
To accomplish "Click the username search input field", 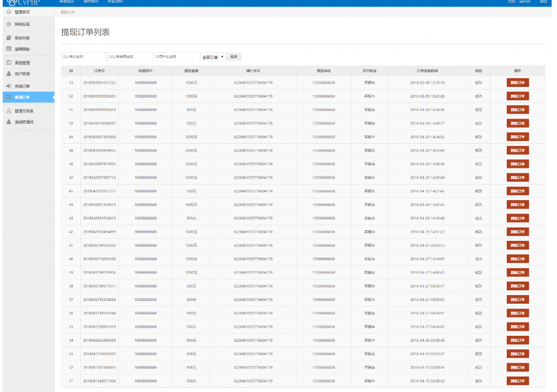I will [176, 56].
